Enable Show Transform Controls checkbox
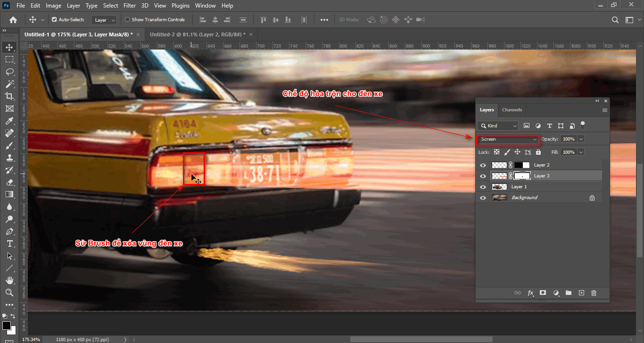 127,19
